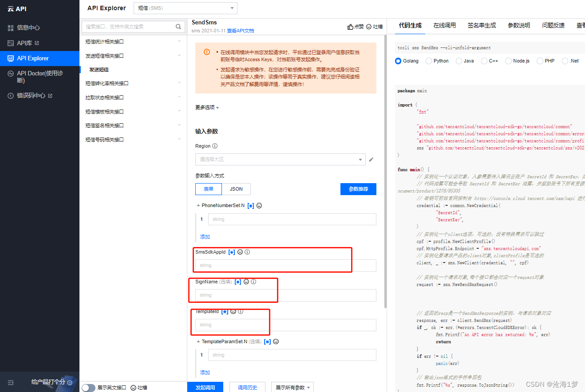Select 表单 input mode
Viewport: 585px width, 392px height.
point(209,189)
